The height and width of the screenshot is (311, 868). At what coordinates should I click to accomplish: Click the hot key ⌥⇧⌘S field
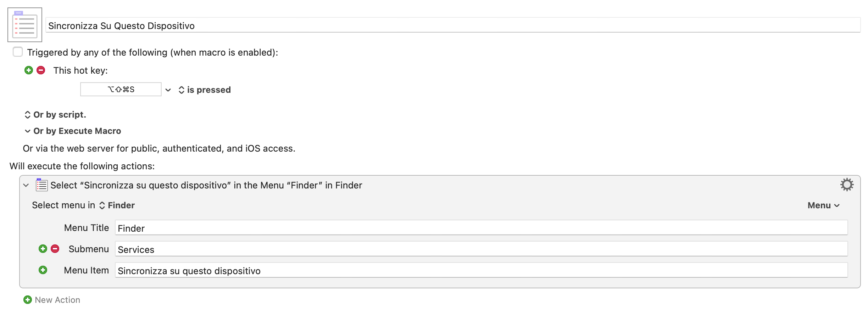point(121,89)
